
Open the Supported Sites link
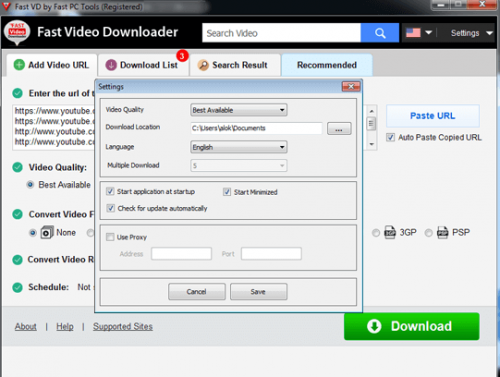point(123,327)
